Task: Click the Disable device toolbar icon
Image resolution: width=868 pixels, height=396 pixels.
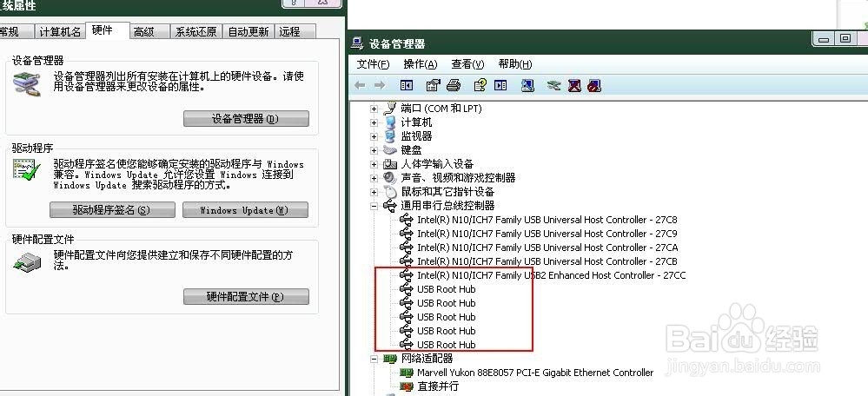Action: (594, 85)
